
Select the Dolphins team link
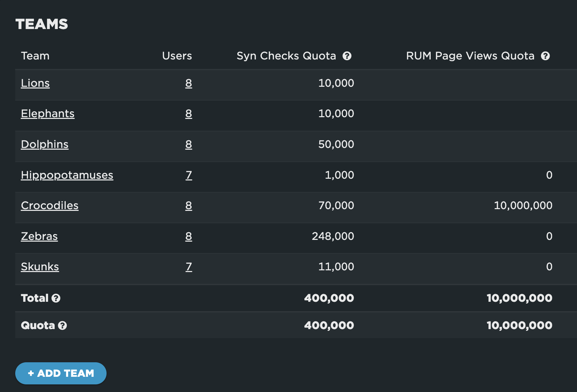click(x=45, y=144)
